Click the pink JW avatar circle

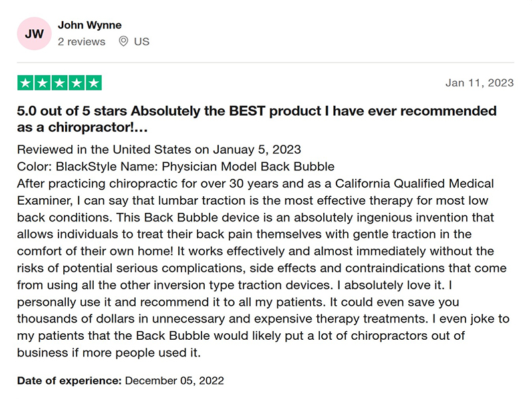pyautogui.click(x=34, y=34)
